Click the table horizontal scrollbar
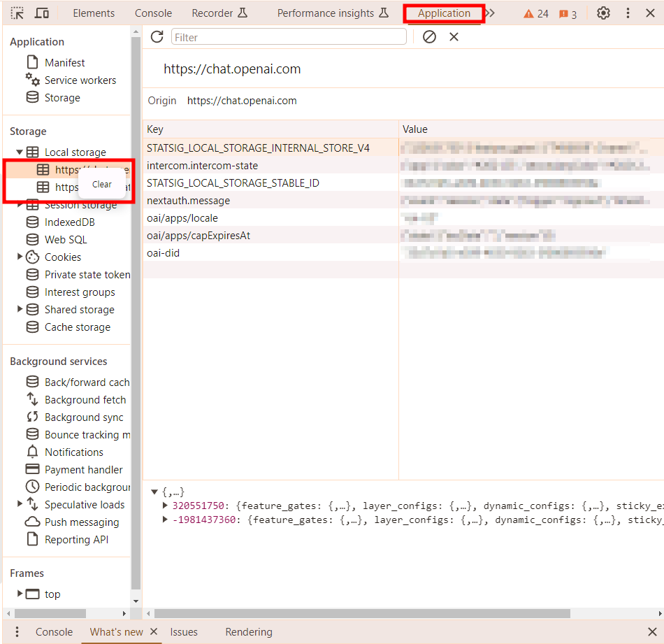The height and width of the screenshot is (644, 664). pos(362,613)
